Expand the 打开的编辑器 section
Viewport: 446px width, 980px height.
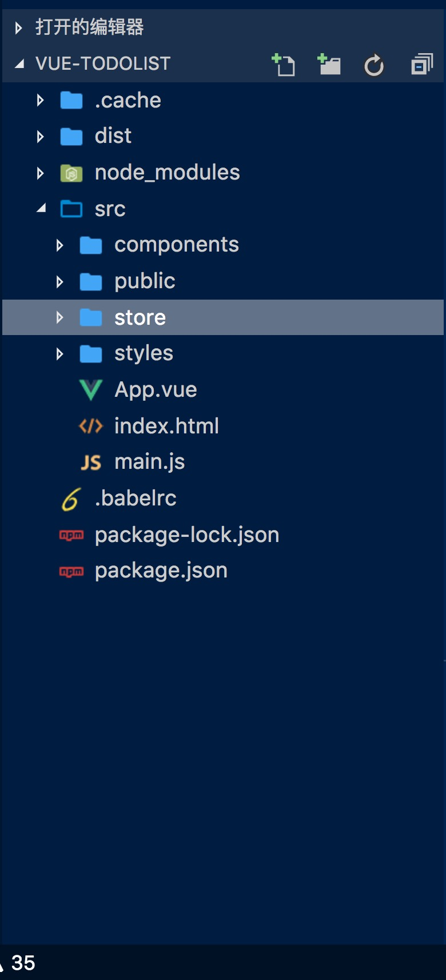coord(18,27)
